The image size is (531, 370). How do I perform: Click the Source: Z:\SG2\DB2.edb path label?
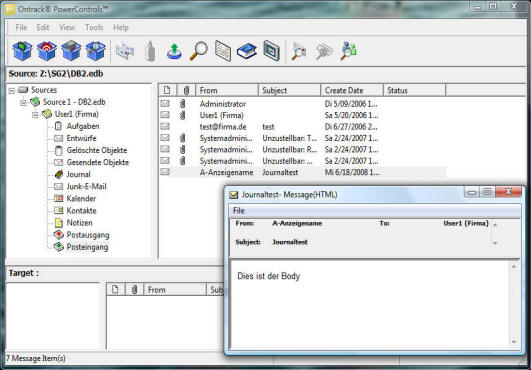(x=56, y=74)
